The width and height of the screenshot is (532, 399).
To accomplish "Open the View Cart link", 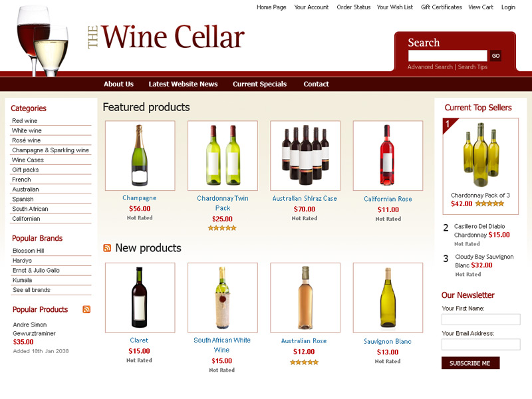I will [x=481, y=7].
